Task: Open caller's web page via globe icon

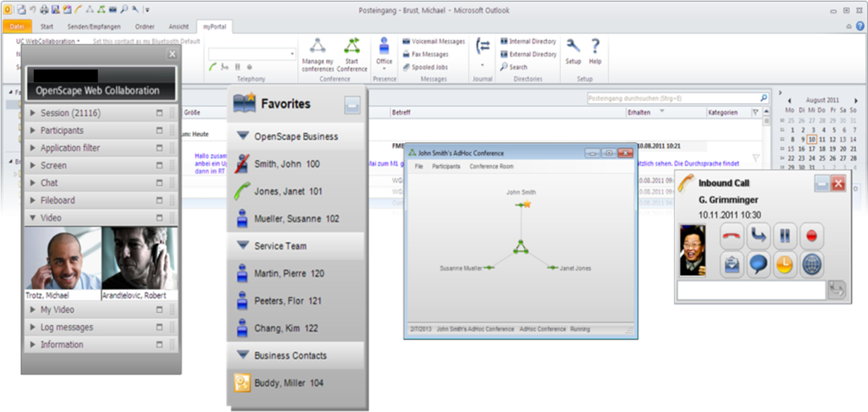Action: point(811,264)
